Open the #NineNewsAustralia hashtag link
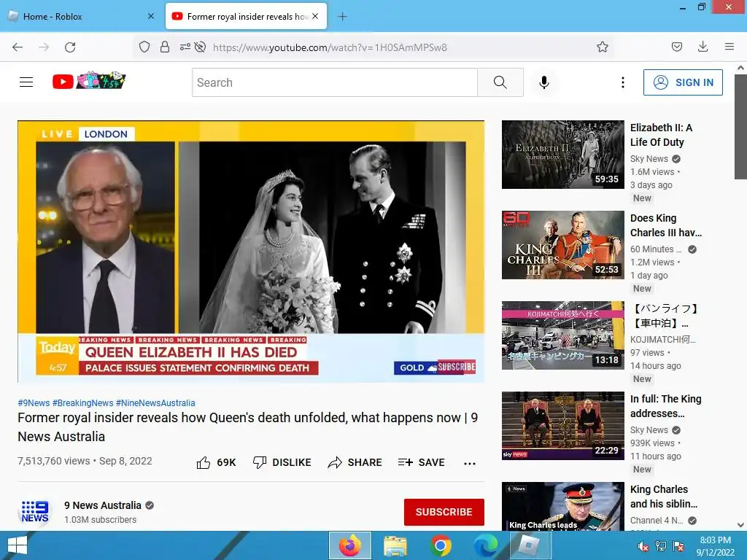 pyautogui.click(x=155, y=402)
